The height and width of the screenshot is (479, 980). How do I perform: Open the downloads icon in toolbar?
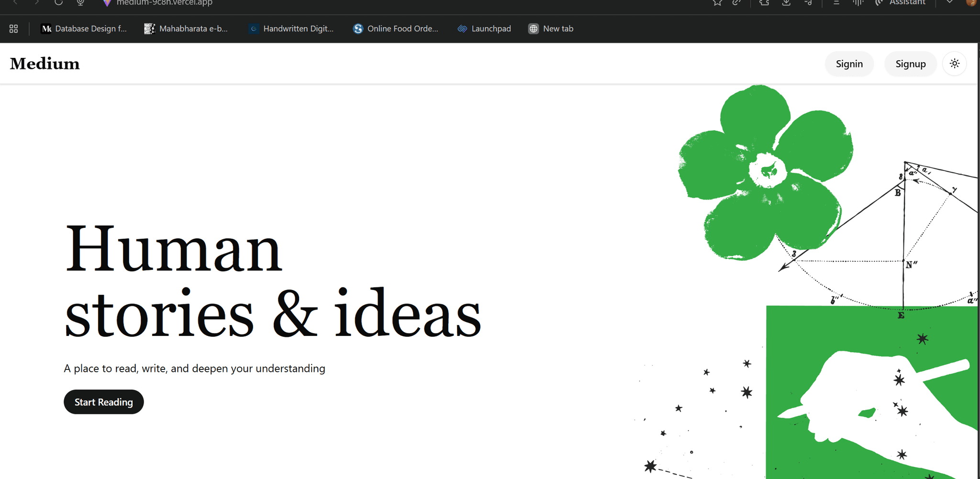tap(786, 2)
